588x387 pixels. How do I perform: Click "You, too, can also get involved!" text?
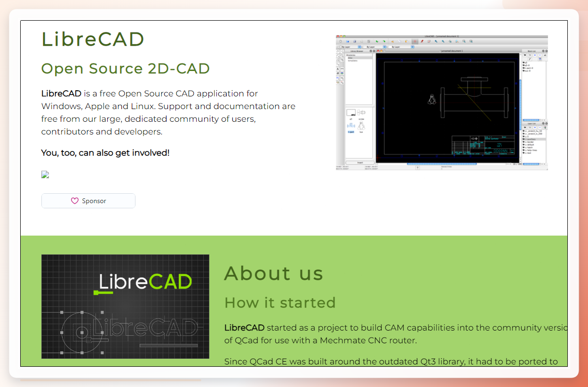point(105,153)
